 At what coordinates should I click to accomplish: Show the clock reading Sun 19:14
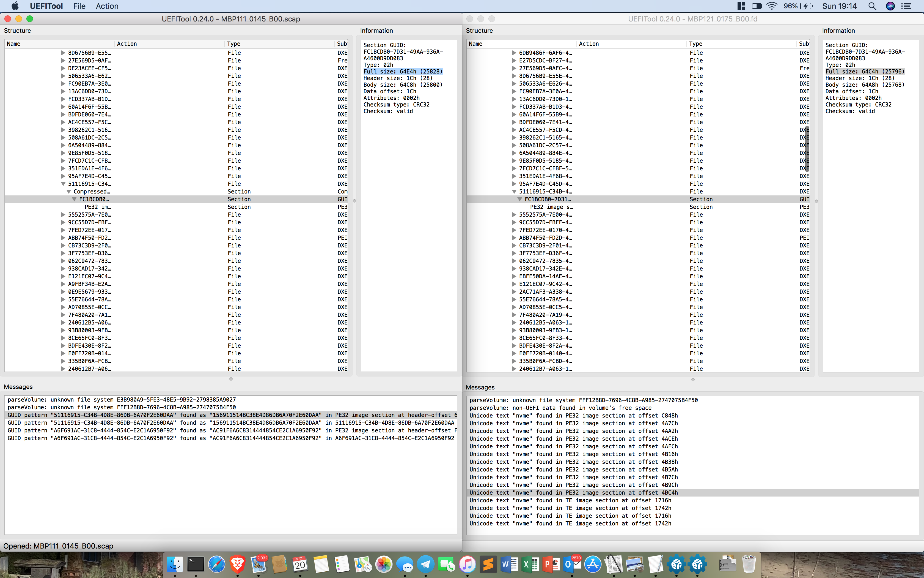click(x=840, y=6)
